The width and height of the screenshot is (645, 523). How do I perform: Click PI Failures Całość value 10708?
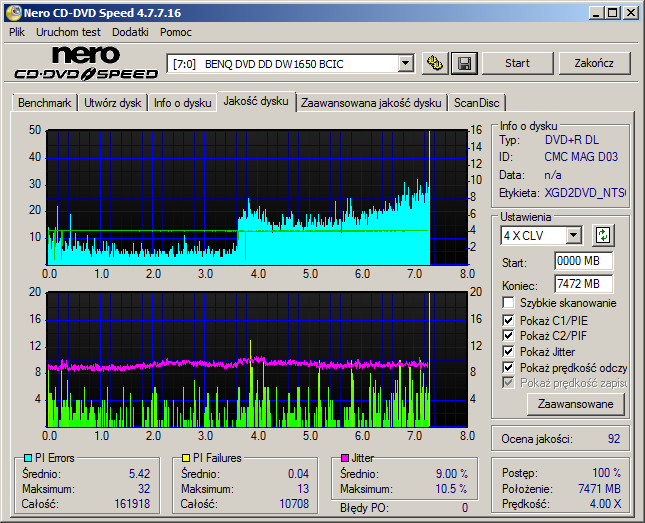click(294, 504)
